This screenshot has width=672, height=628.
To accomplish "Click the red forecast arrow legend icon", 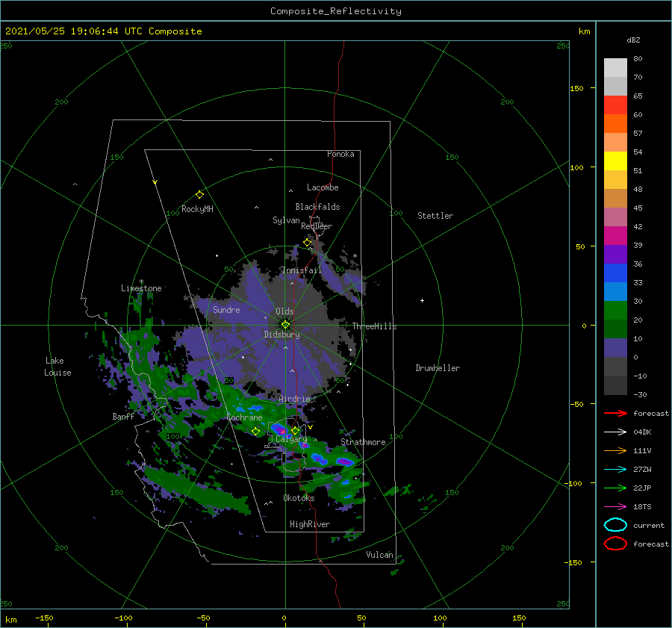I will (x=615, y=413).
